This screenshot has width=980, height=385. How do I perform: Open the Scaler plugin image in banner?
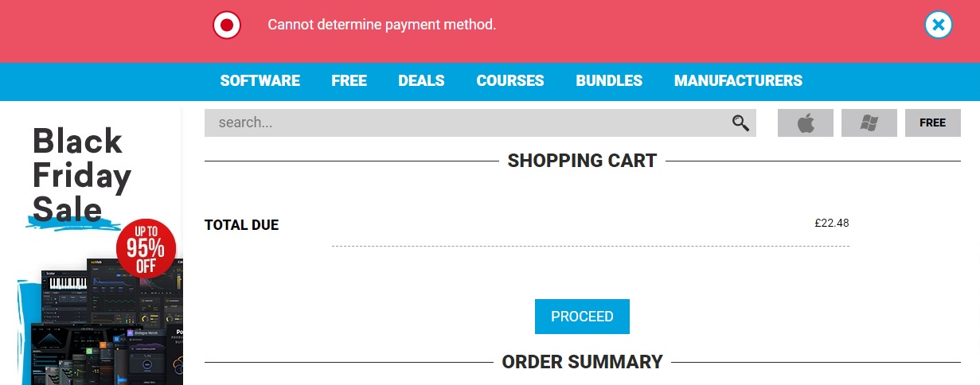pos(61,286)
